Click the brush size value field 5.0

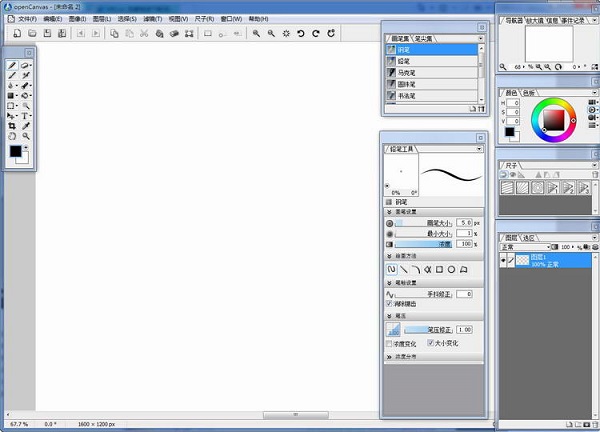pyautogui.click(x=464, y=223)
